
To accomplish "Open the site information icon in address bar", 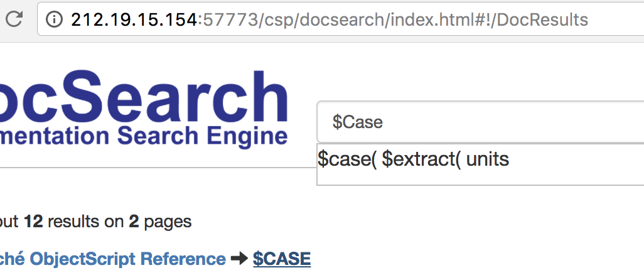I will 54,19.
